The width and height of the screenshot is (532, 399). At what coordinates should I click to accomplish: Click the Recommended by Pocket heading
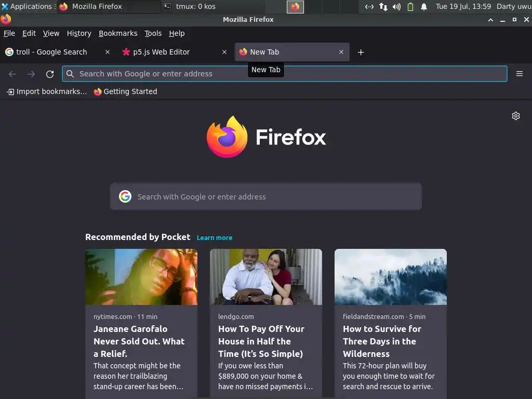(x=138, y=237)
